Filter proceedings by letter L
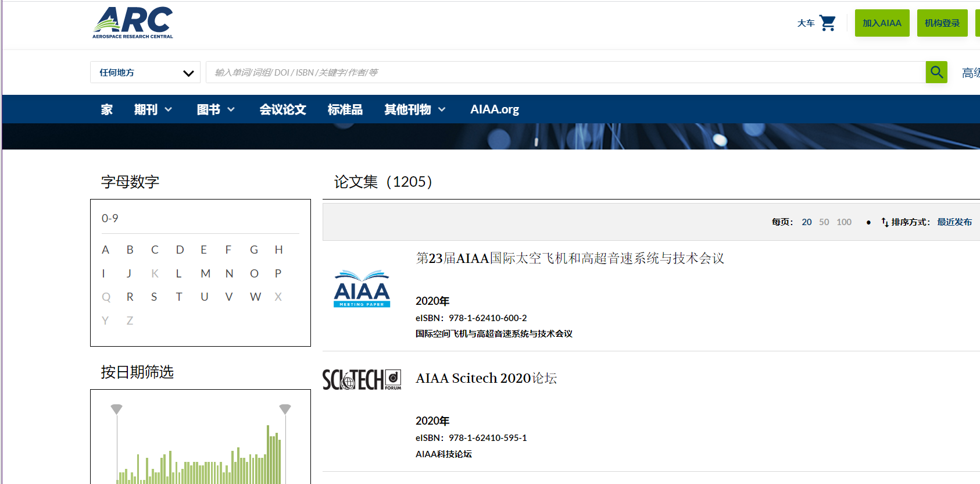The image size is (980, 484). 179,273
